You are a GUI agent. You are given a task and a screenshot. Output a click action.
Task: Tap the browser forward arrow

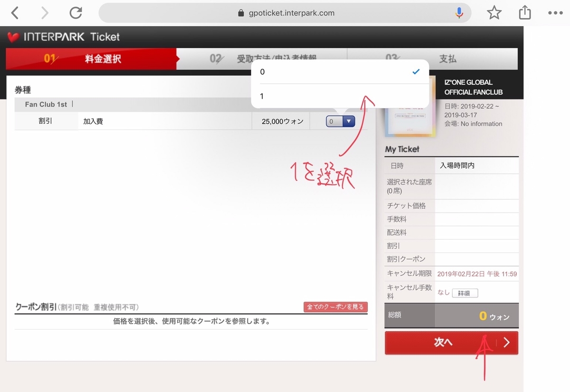pos(45,13)
